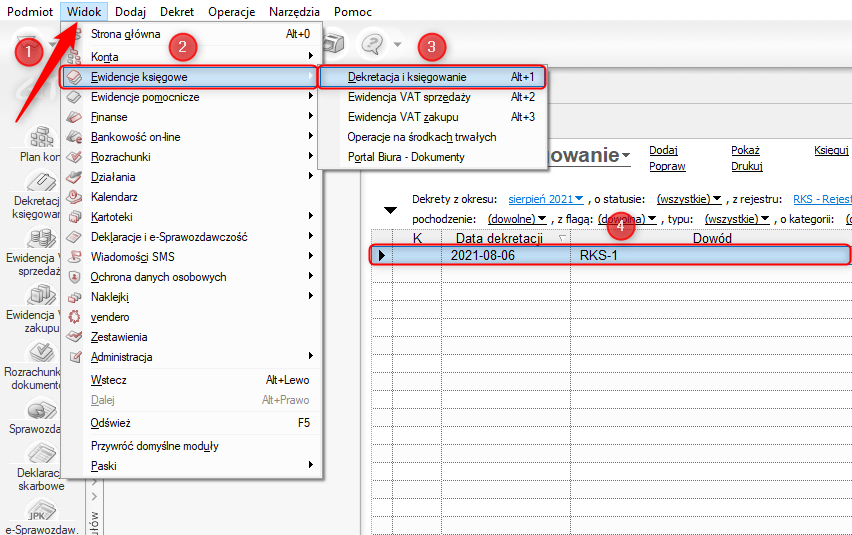Open typu (wszystkie) filter dropdown
Screen dimensions: 852x535
(x=737, y=219)
